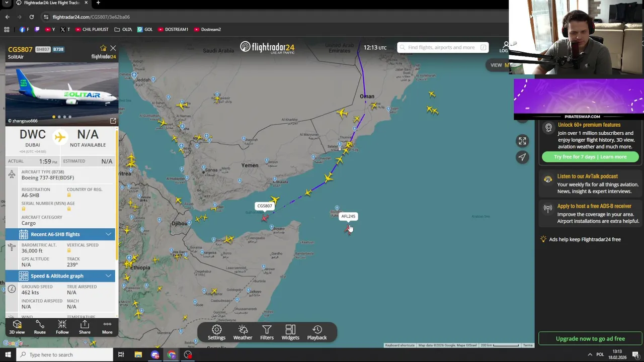
Task: Open DOSTREAM1 bookmark
Action: point(173,29)
